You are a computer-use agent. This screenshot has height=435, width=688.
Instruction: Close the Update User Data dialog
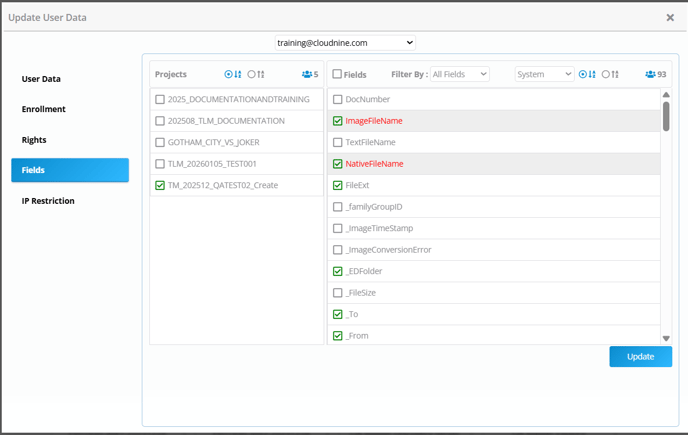click(670, 18)
